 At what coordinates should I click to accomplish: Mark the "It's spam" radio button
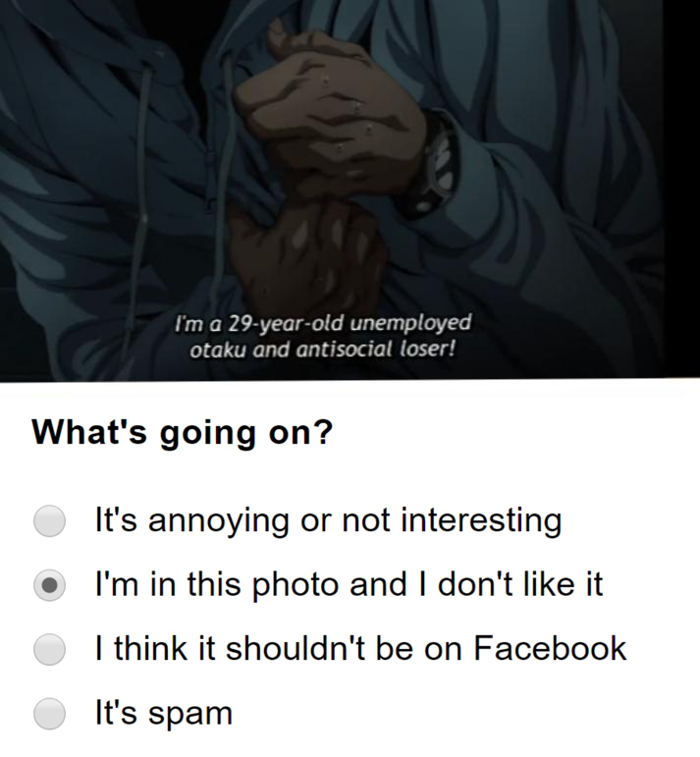49,713
